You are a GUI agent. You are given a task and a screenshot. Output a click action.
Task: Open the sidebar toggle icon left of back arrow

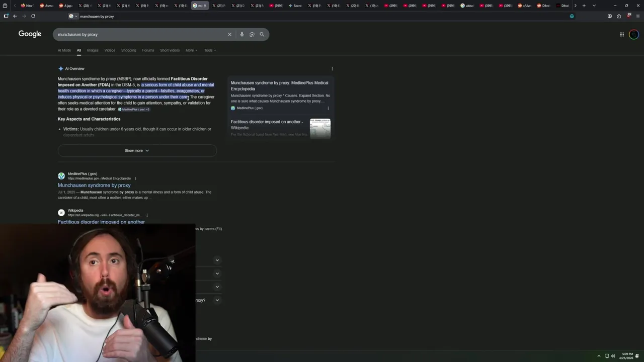click(6, 16)
